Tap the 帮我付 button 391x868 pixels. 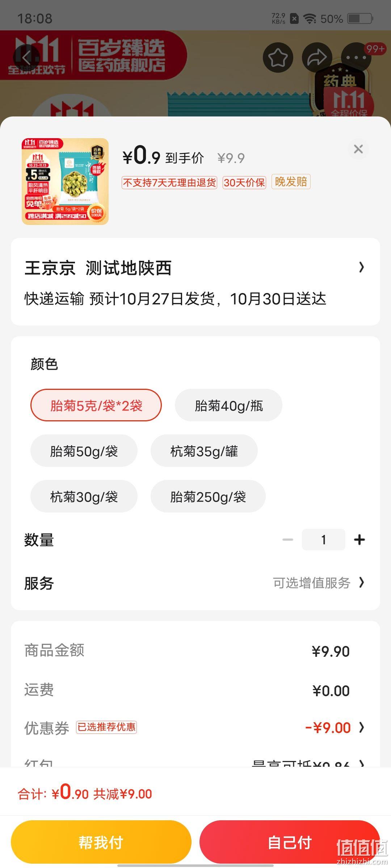coord(101,842)
